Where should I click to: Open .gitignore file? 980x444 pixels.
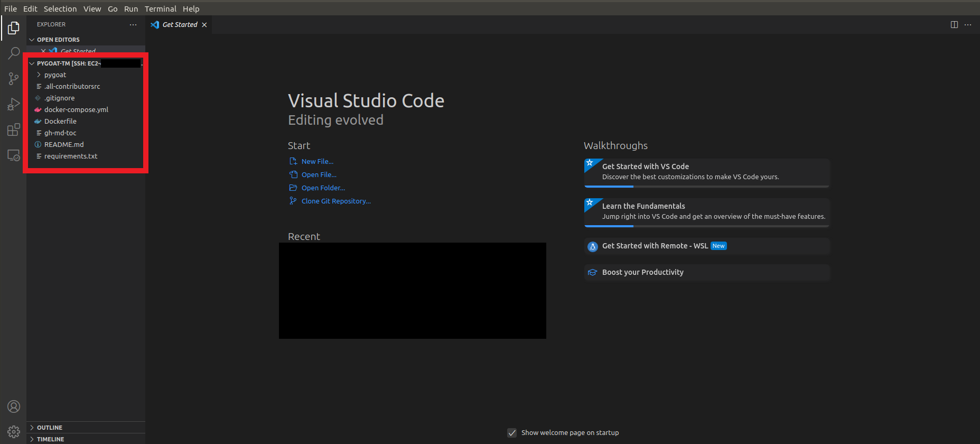click(59, 98)
